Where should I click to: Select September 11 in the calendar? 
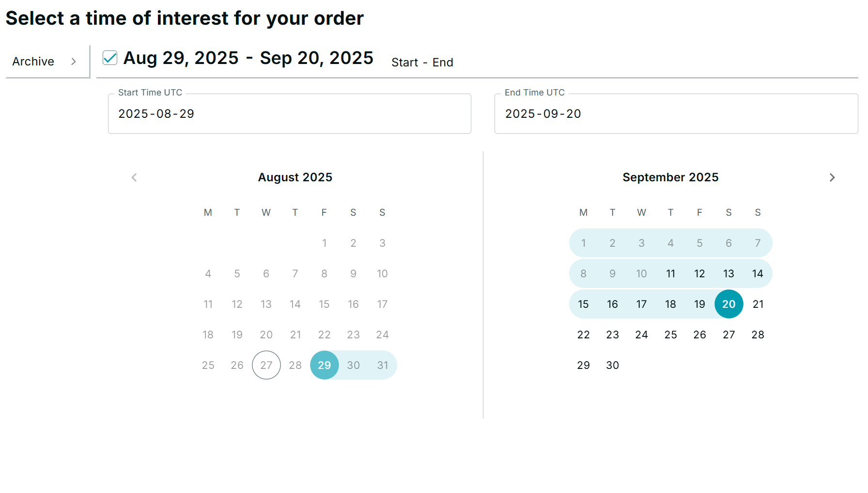pyautogui.click(x=670, y=273)
